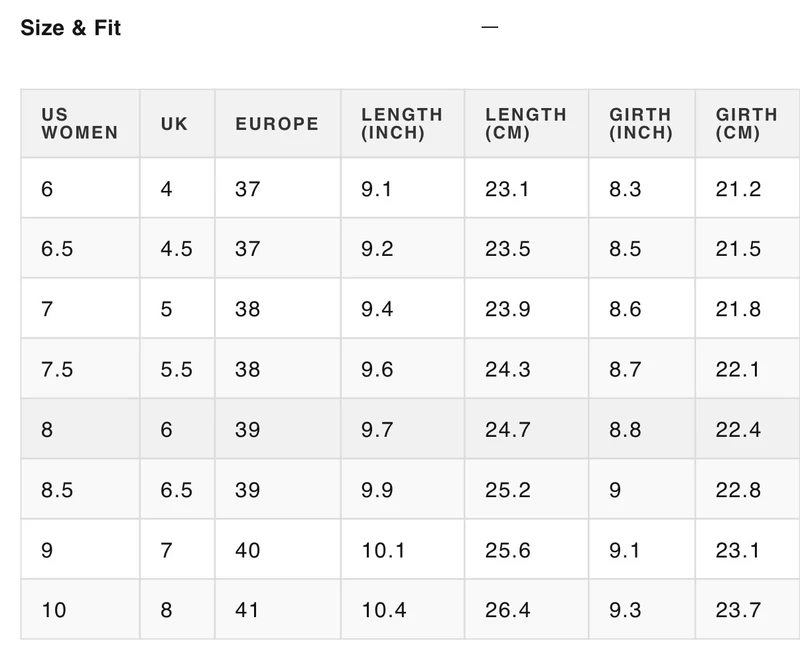
Task: Select US women size 10 cell
Action: pos(80,609)
